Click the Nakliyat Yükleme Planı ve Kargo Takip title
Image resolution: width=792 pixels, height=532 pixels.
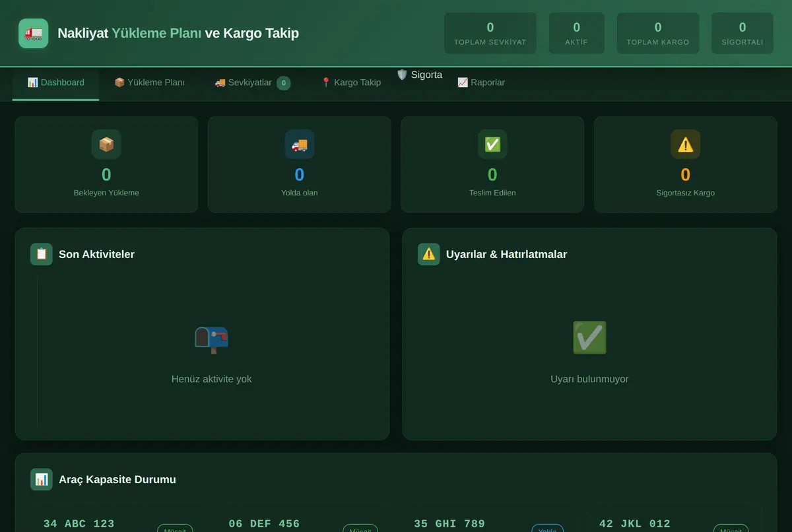pyautogui.click(x=178, y=33)
